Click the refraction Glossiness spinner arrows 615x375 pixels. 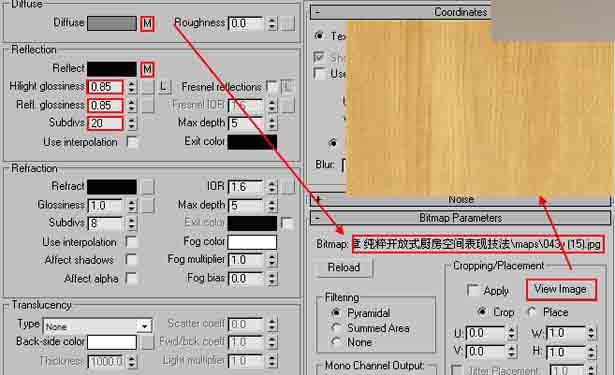pyautogui.click(x=131, y=205)
